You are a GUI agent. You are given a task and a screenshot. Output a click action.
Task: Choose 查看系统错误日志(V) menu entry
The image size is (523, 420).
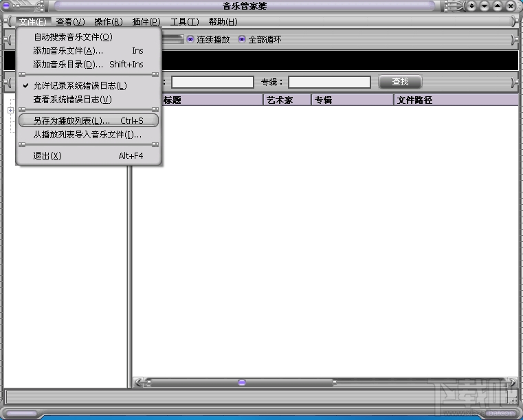(x=89, y=100)
